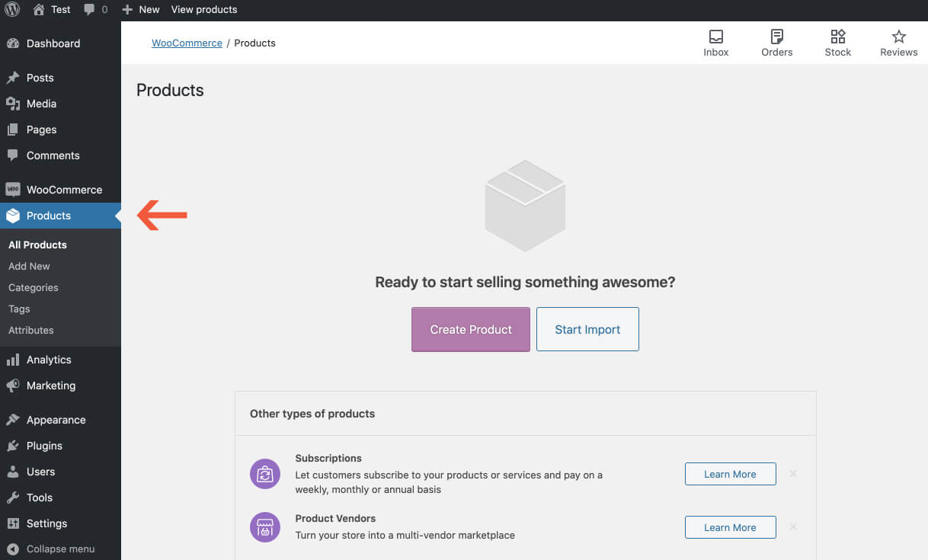
Task: Click the New label in admin bar
Action: [149, 10]
